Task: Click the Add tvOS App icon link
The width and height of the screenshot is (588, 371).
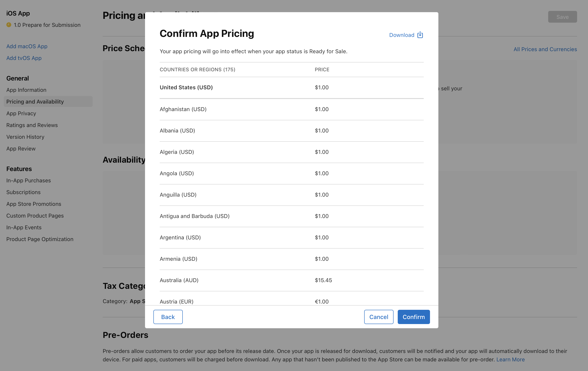Action: [x=24, y=58]
